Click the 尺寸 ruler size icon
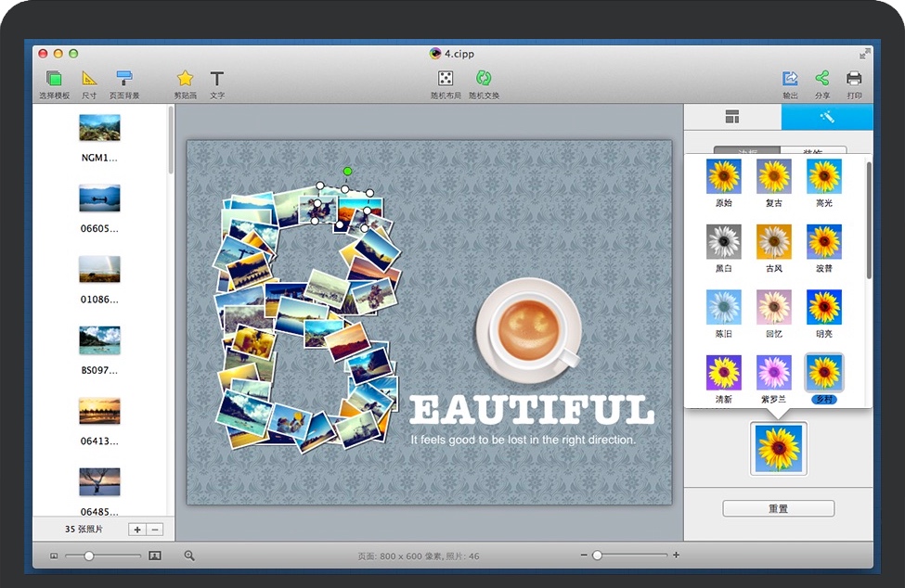 coord(89,79)
